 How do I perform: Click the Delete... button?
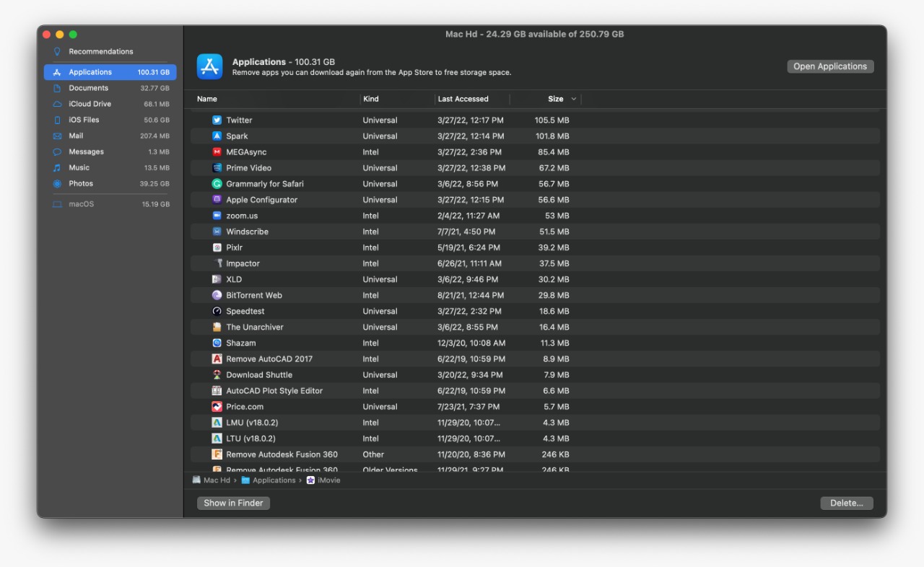[847, 503]
